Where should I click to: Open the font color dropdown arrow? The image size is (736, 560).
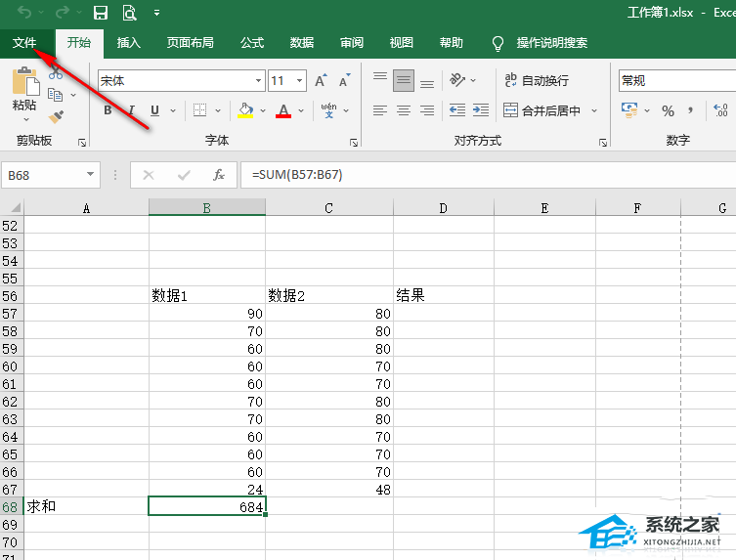[x=301, y=110]
